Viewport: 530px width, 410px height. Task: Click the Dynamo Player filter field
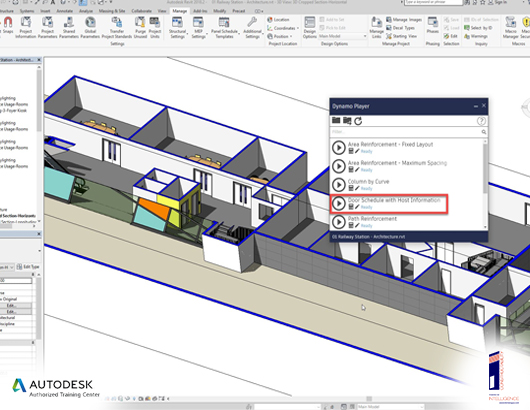tap(406, 131)
